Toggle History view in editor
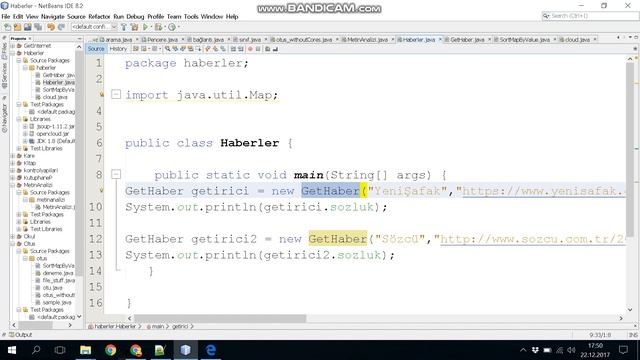640x360 pixels. click(x=118, y=49)
